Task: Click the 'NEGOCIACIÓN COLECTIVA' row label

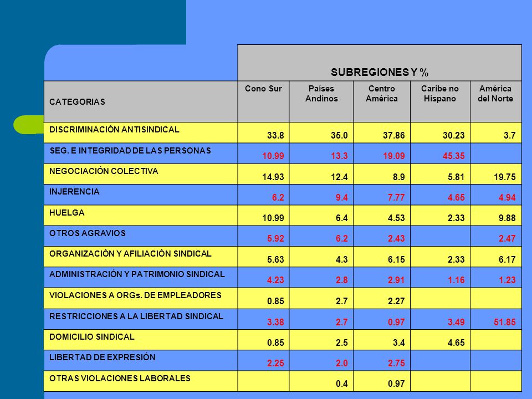Action: pyautogui.click(x=104, y=171)
